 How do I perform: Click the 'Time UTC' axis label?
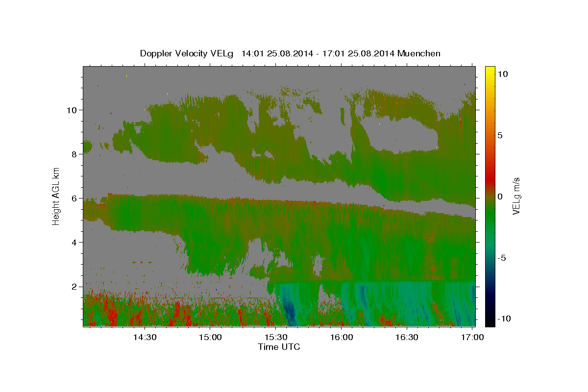tap(279, 347)
